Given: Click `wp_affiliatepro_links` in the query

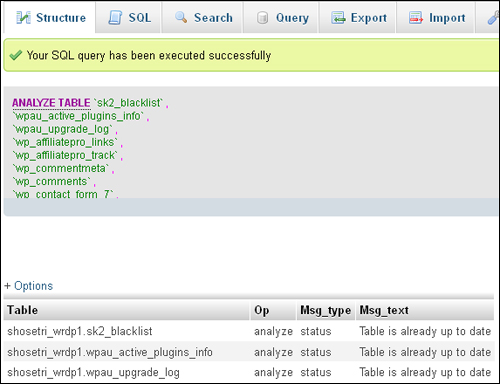Looking at the screenshot, I should click(x=65, y=142).
